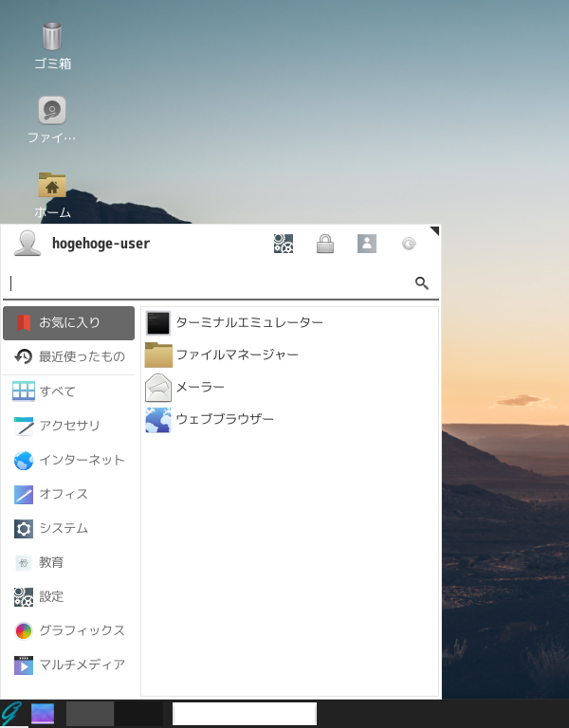Click the menu resize corner triangle
The height and width of the screenshot is (728, 569).
coord(434,230)
